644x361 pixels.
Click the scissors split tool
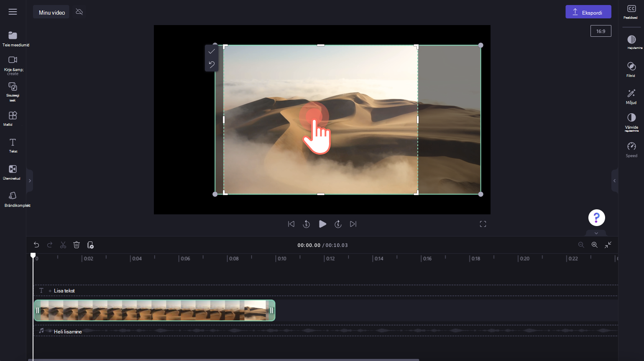point(63,245)
